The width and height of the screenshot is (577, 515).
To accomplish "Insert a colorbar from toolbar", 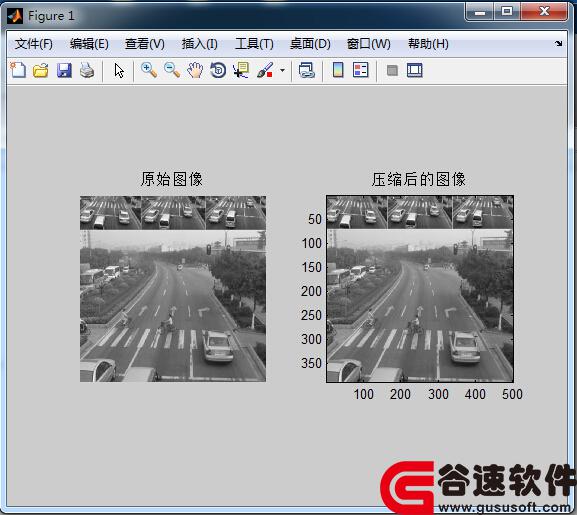I will pos(338,70).
